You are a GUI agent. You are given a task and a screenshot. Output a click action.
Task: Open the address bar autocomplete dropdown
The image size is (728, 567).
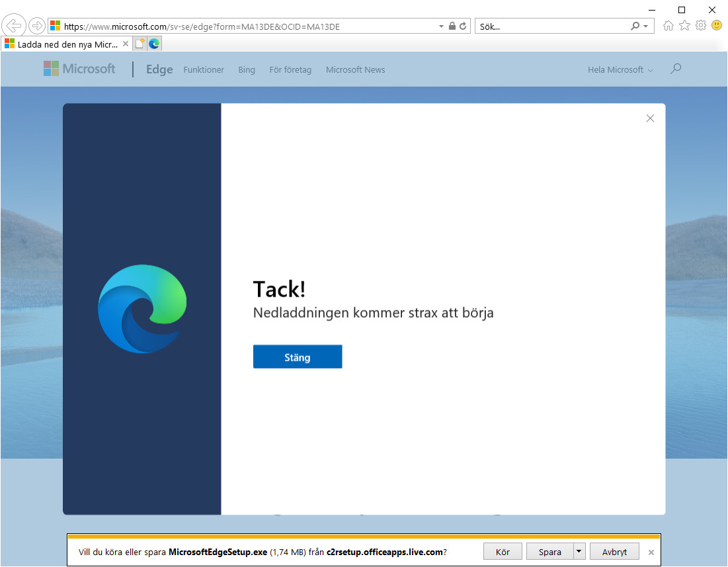[x=440, y=26]
